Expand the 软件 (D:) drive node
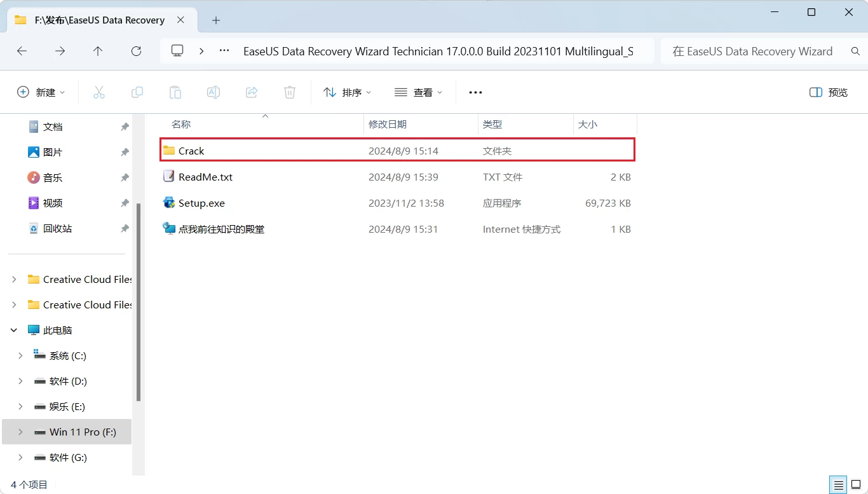The width and height of the screenshot is (868, 494). (x=20, y=381)
